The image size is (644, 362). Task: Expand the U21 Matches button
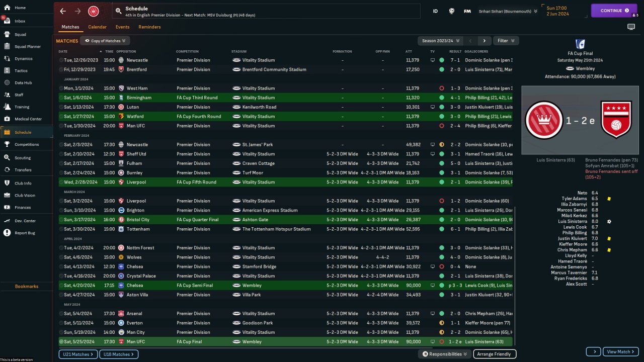tap(78, 354)
